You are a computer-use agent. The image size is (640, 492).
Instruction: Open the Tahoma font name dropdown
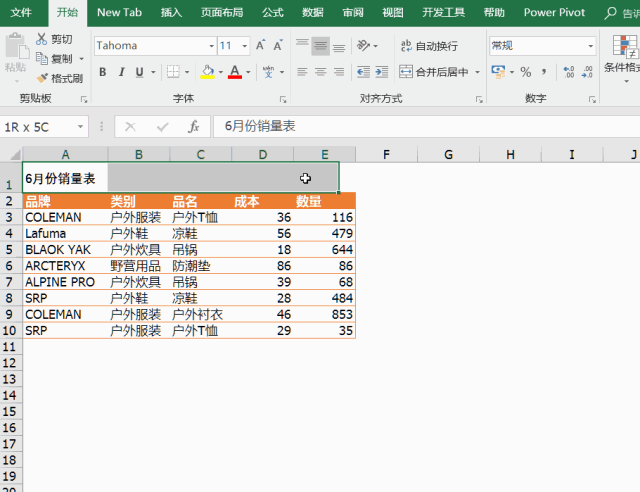pyautogui.click(x=211, y=46)
